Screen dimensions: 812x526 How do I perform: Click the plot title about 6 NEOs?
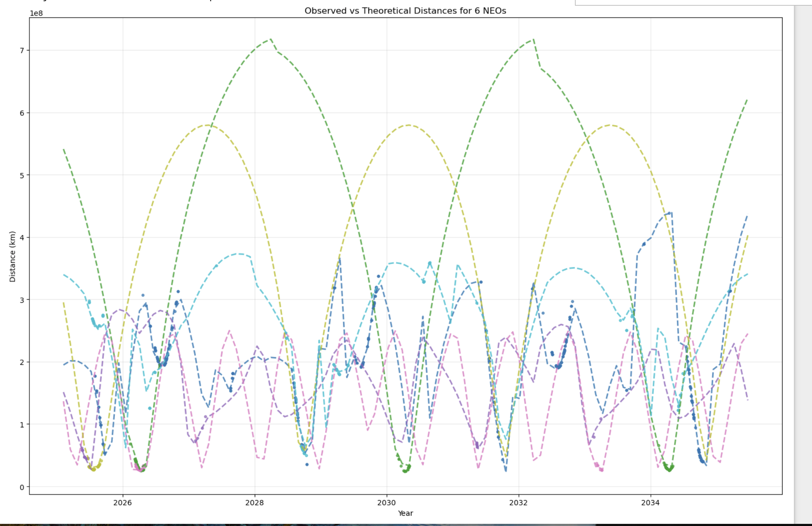coord(405,11)
